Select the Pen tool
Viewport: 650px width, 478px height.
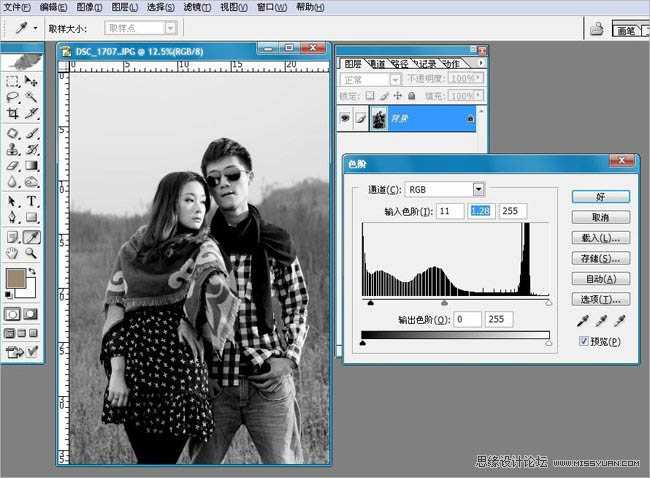[x=12, y=217]
